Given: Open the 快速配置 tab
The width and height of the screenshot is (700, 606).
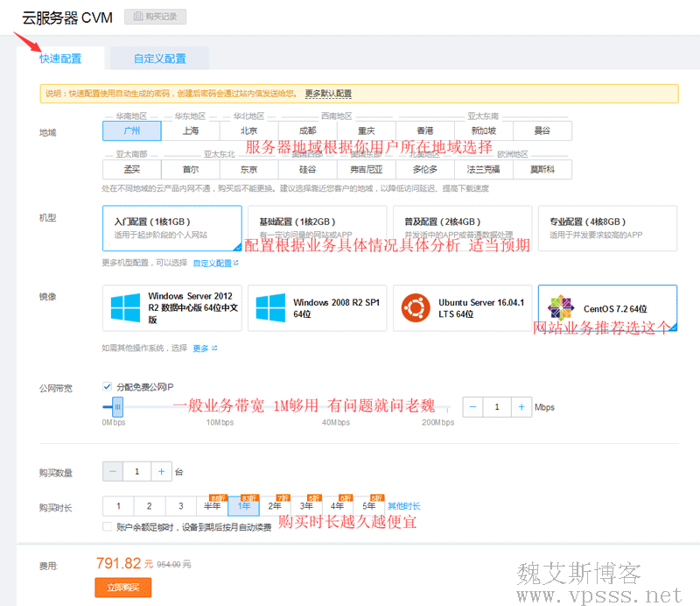Looking at the screenshot, I should [60, 59].
